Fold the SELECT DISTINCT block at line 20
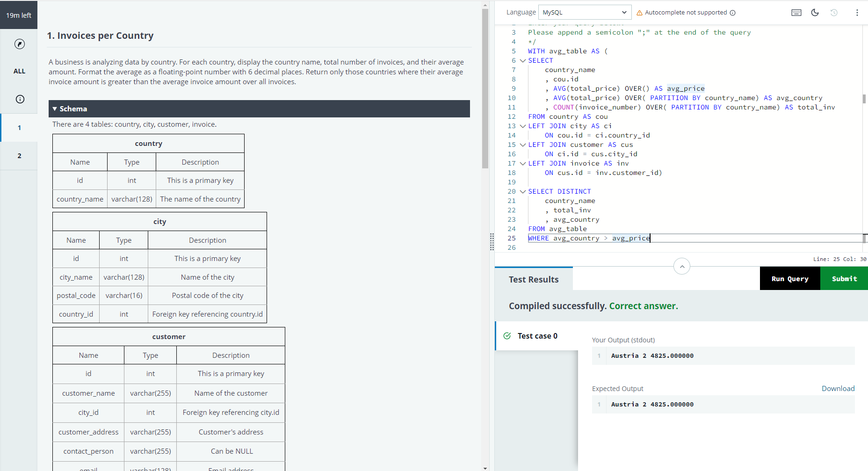868x471 pixels. pos(522,192)
